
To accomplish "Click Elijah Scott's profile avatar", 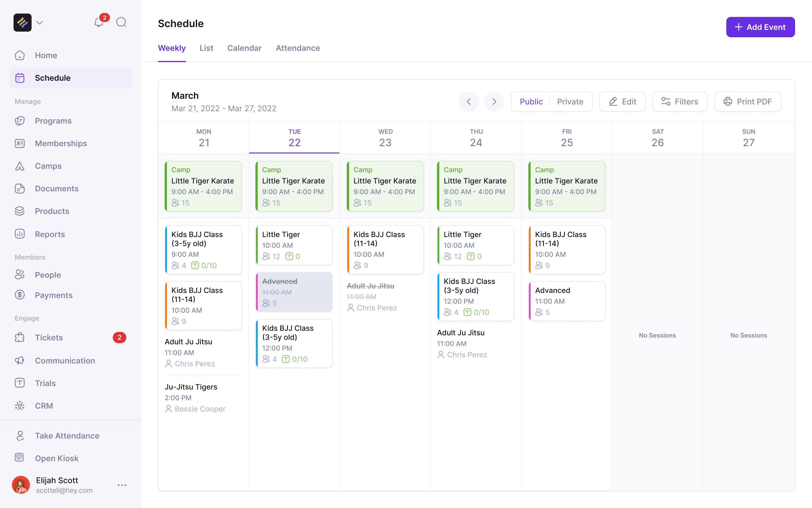I will click(21, 485).
